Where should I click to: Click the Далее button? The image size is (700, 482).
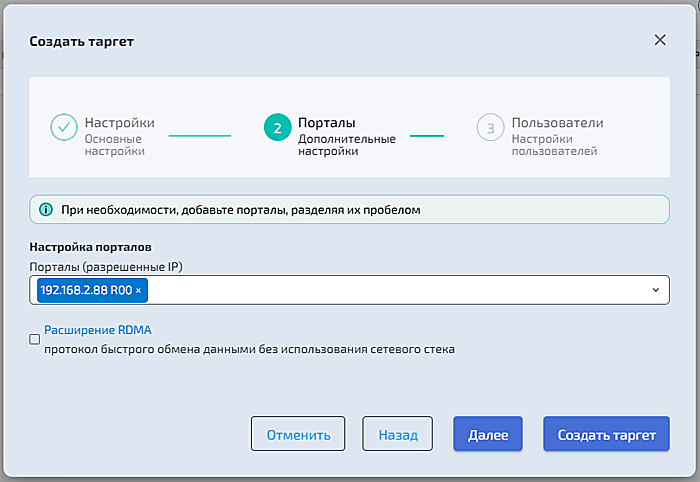point(488,434)
